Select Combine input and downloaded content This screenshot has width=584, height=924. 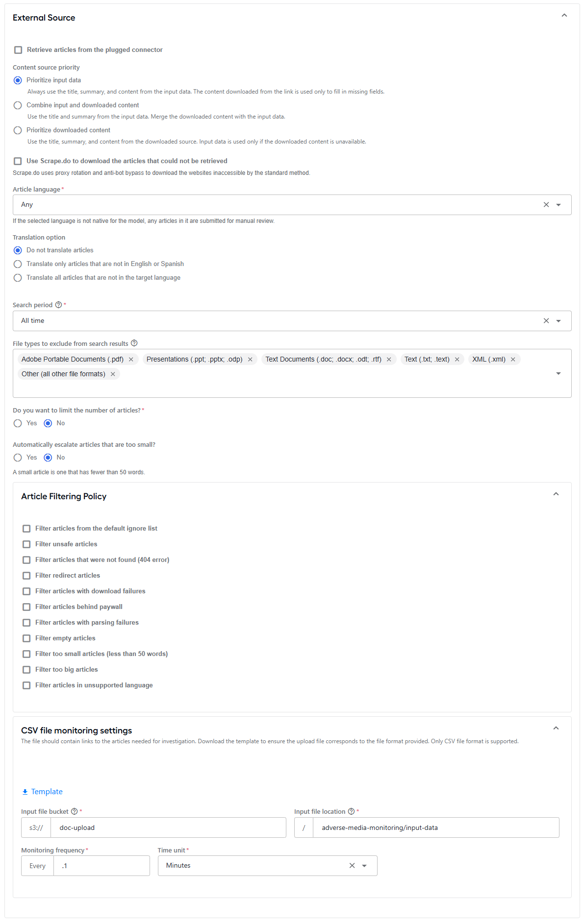tap(18, 105)
